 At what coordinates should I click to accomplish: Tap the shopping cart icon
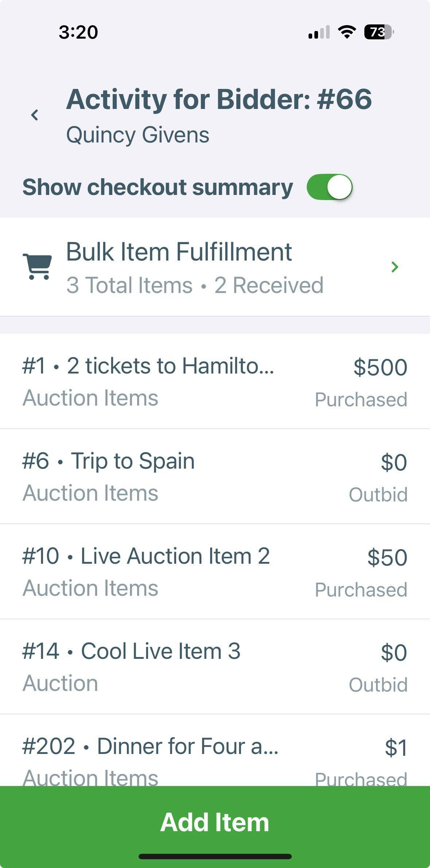coord(37,267)
